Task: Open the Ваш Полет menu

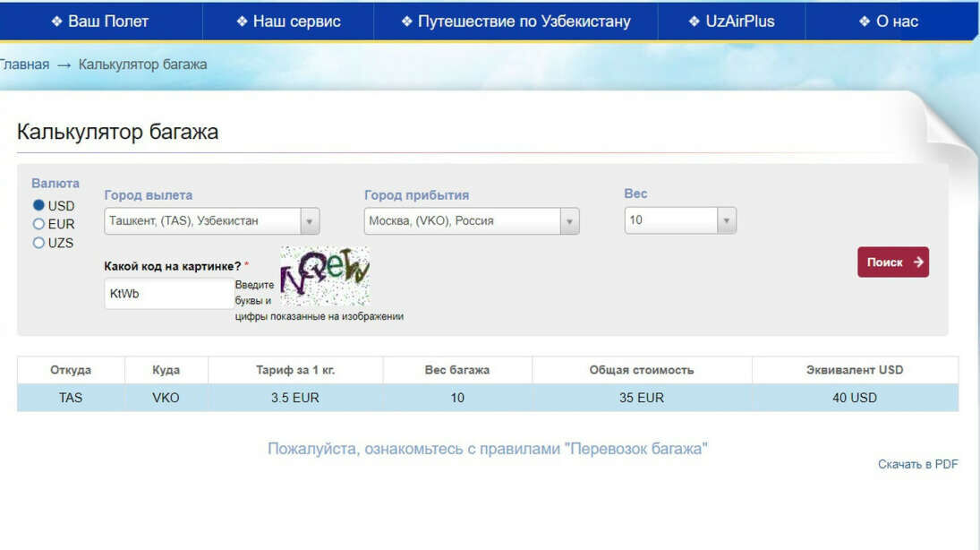Action: pyautogui.click(x=100, y=21)
